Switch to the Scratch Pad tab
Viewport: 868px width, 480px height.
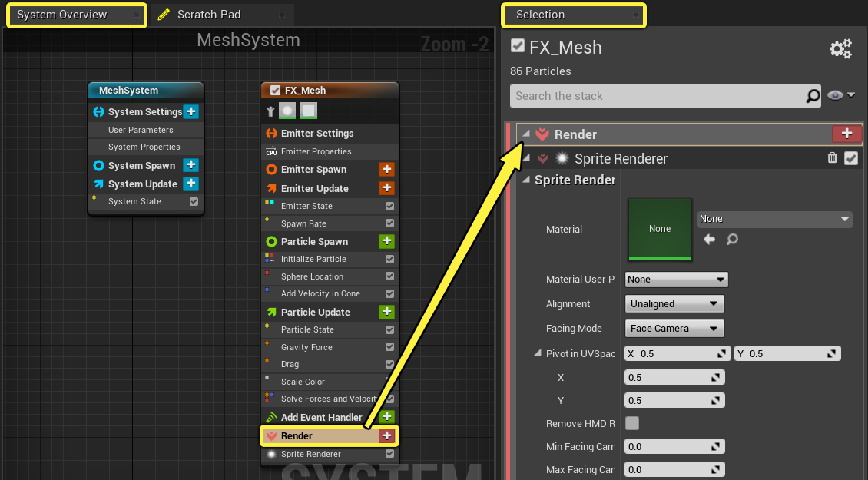coord(221,15)
